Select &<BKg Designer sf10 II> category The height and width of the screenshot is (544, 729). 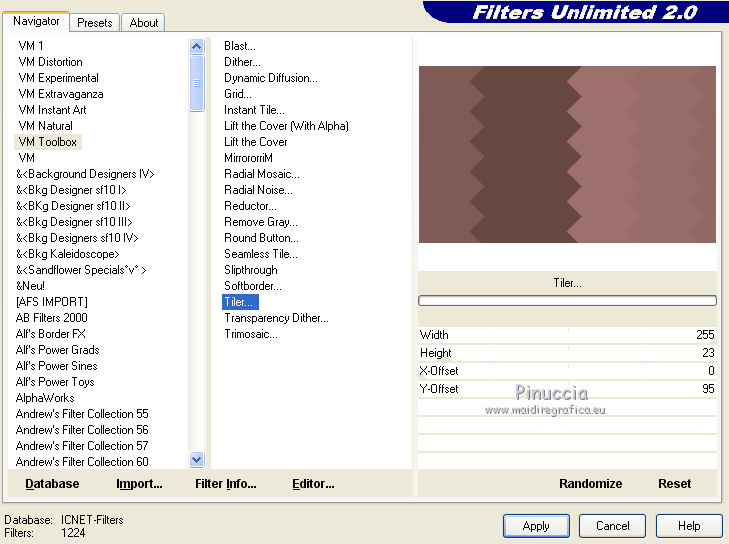point(73,206)
